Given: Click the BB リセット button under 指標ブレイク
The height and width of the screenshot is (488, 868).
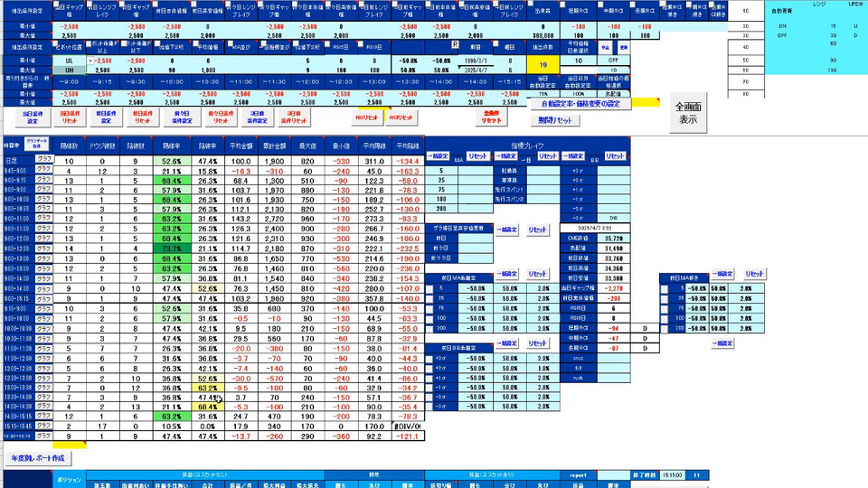Looking at the screenshot, I should point(615,156).
